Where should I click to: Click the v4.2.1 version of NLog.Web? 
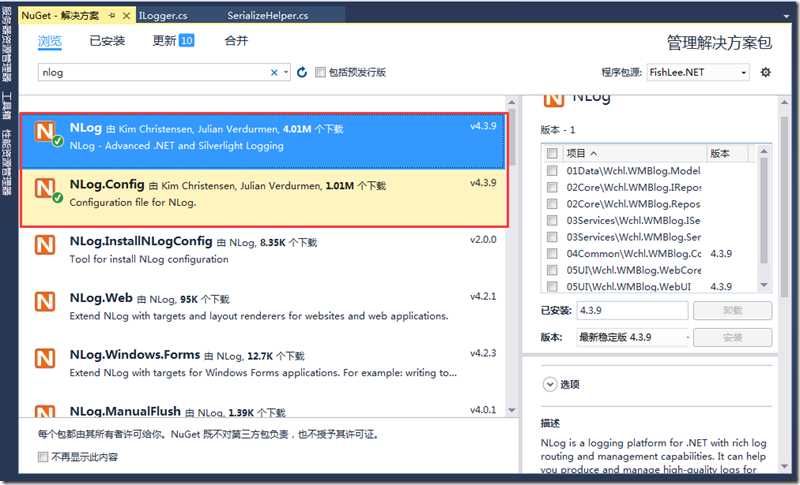(x=483, y=296)
